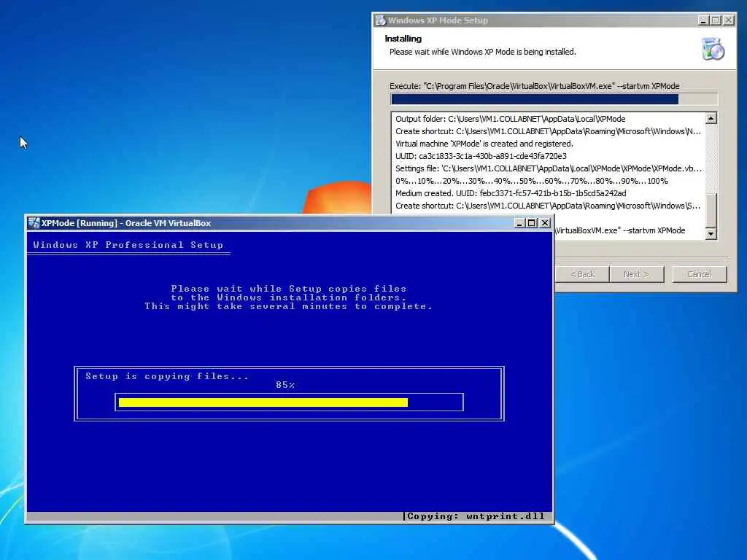The image size is (747, 560).
Task: Cancel the Windows XP Mode installation
Action: tap(700, 274)
